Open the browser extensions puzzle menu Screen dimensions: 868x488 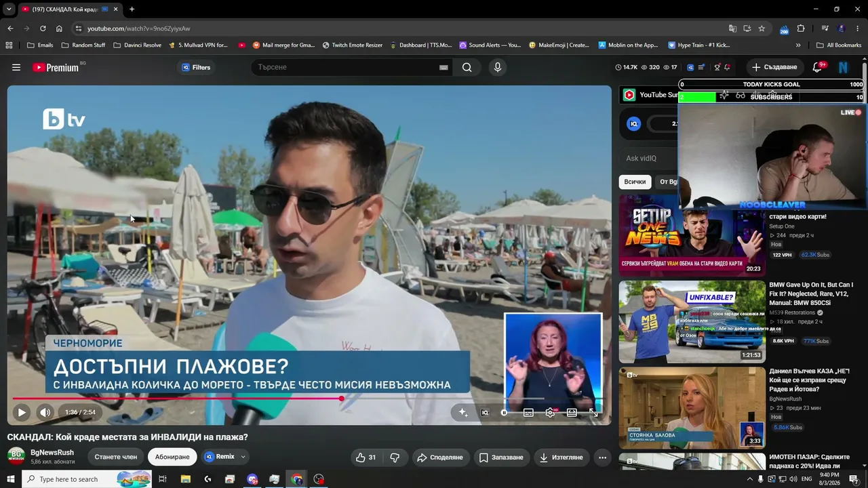pos(801,28)
